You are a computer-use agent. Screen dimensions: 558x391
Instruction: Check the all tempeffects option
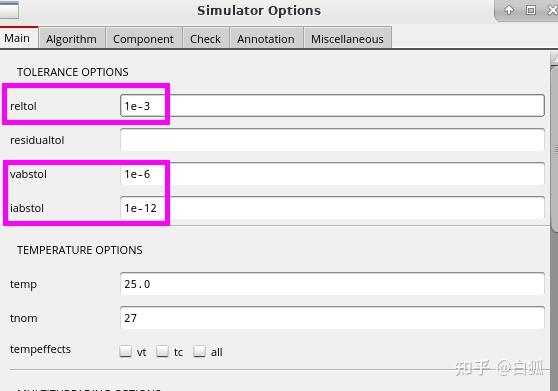(199, 351)
